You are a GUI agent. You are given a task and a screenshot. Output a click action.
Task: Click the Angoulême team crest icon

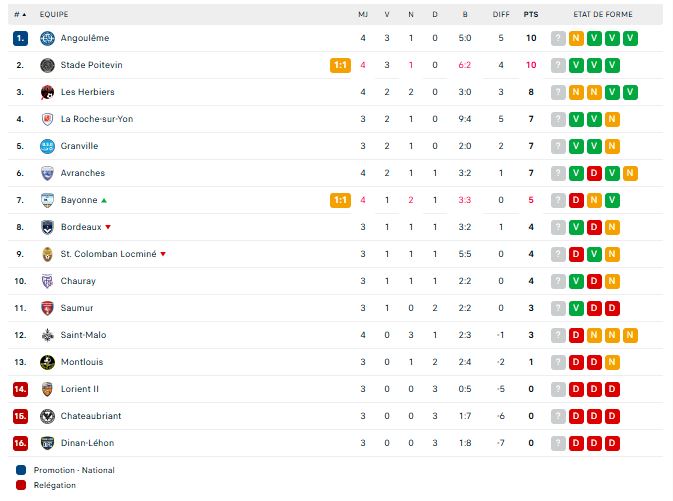pyautogui.click(x=47, y=38)
